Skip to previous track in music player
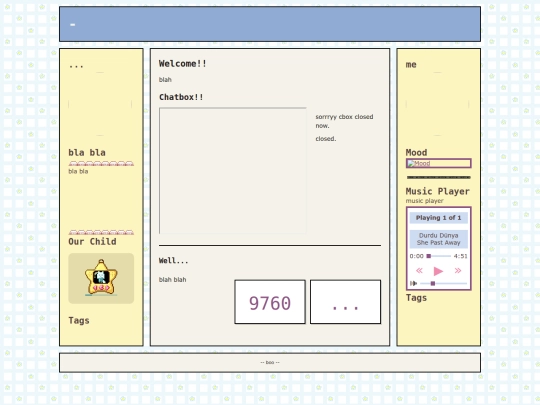 [x=419, y=271]
